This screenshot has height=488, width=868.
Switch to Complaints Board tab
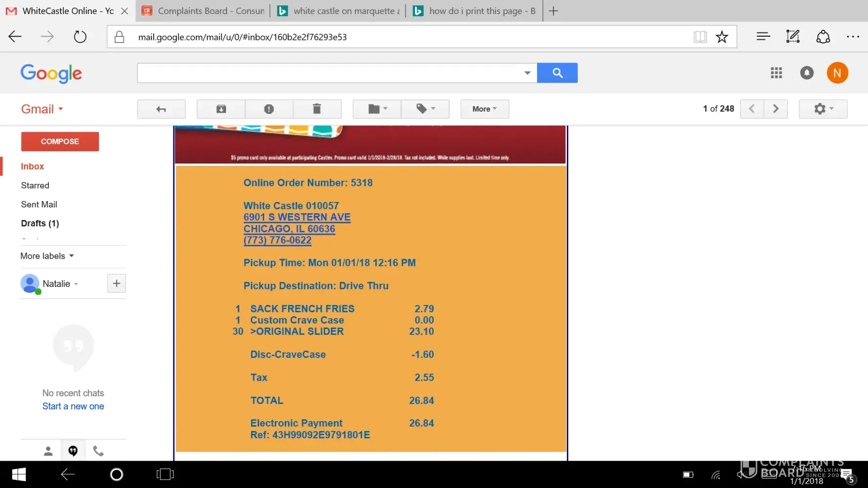pyautogui.click(x=203, y=11)
